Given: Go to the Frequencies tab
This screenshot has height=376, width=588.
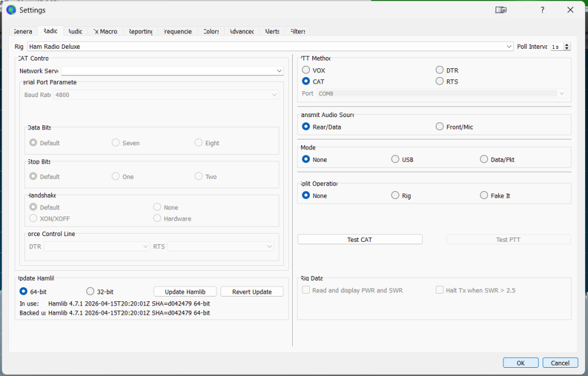Looking at the screenshot, I should [178, 32].
